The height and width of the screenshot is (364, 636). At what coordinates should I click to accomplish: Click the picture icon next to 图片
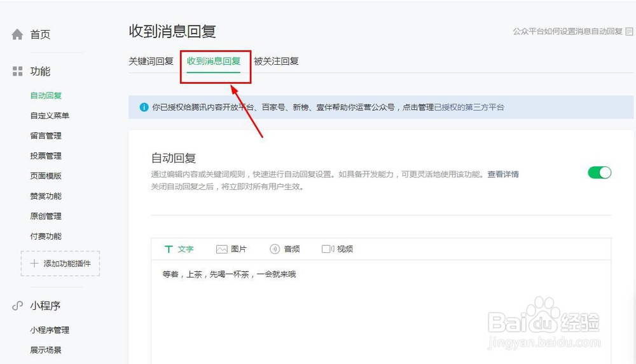pyautogui.click(x=221, y=249)
